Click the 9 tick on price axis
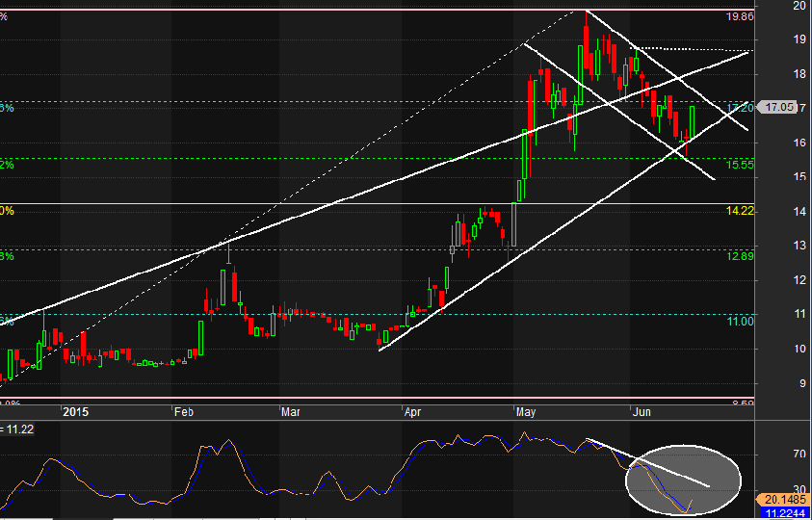812x520 pixels. (802, 383)
